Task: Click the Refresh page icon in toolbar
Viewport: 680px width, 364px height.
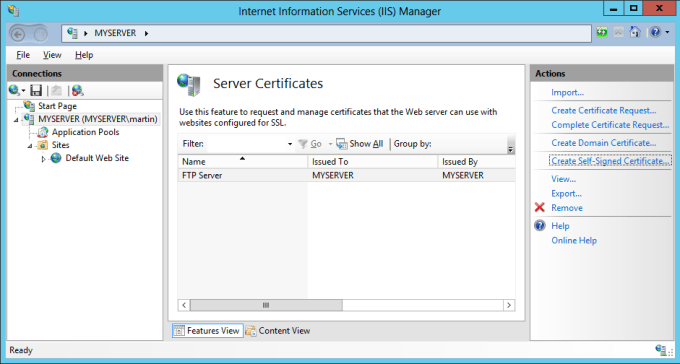Action: pos(602,33)
